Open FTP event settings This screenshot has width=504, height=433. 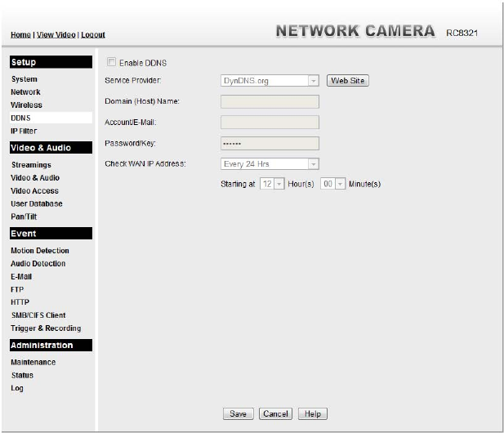point(17,289)
